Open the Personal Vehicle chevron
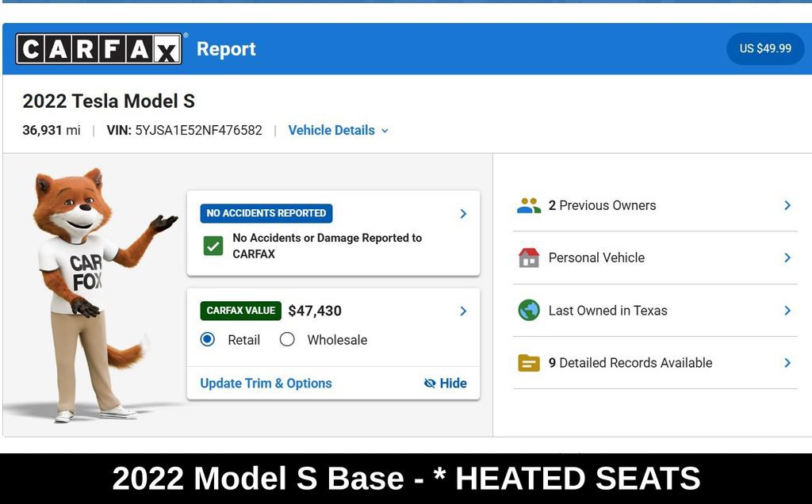Image resolution: width=812 pixels, height=504 pixels. (787, 258)
